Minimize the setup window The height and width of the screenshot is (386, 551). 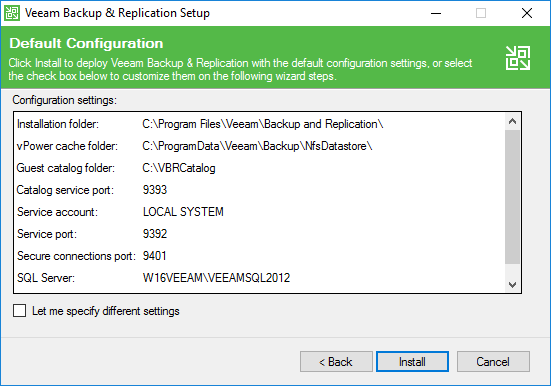pyautogui.click(x=436, y=13)
